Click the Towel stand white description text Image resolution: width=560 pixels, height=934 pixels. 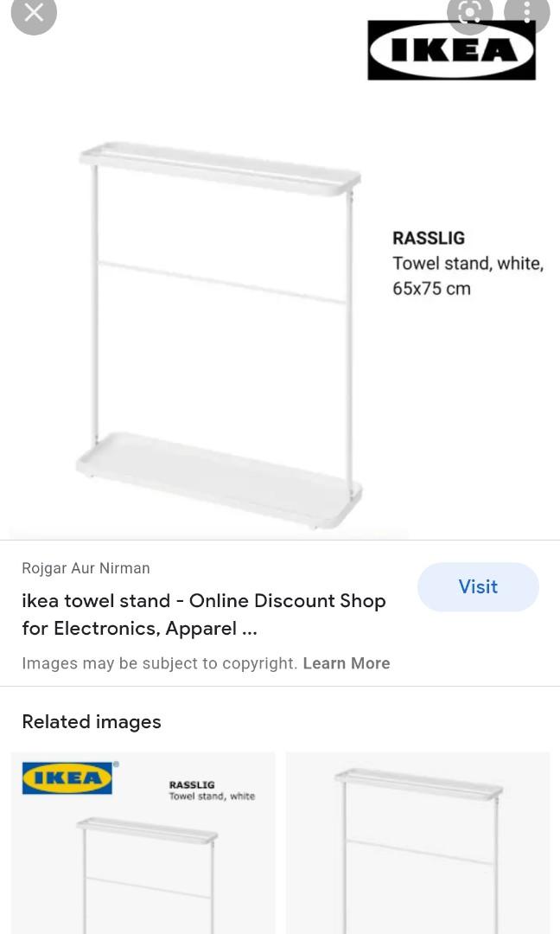(468, 263)
